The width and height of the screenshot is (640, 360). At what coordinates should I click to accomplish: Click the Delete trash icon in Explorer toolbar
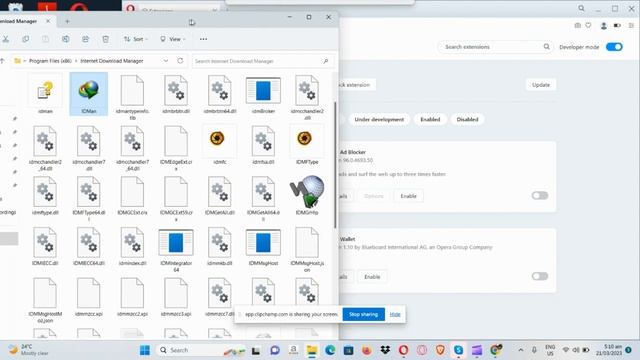click(x=106, y=39)
